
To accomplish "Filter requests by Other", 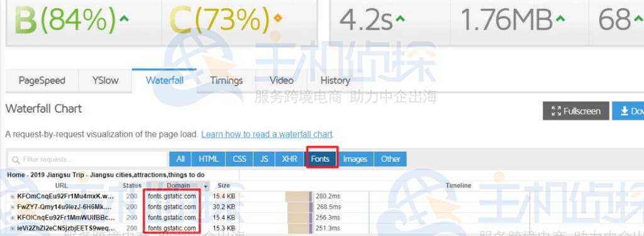I will tap(390, 159).
